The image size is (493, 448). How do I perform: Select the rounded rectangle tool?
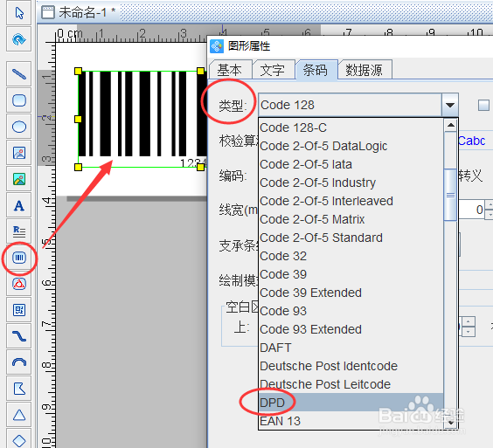pos(19,100)
